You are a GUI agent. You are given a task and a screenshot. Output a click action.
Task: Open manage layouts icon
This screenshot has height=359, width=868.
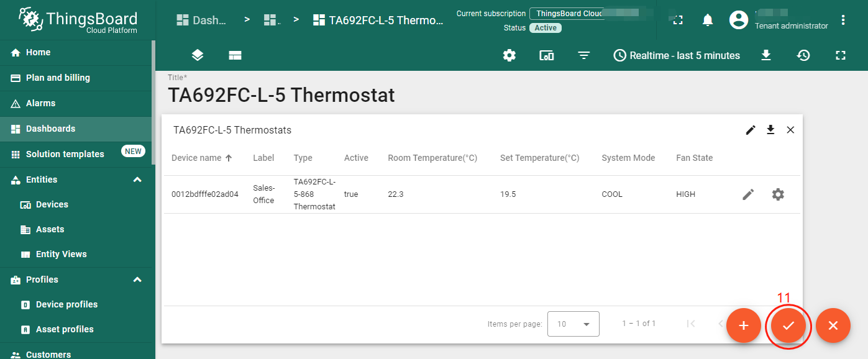coord(235,55)
